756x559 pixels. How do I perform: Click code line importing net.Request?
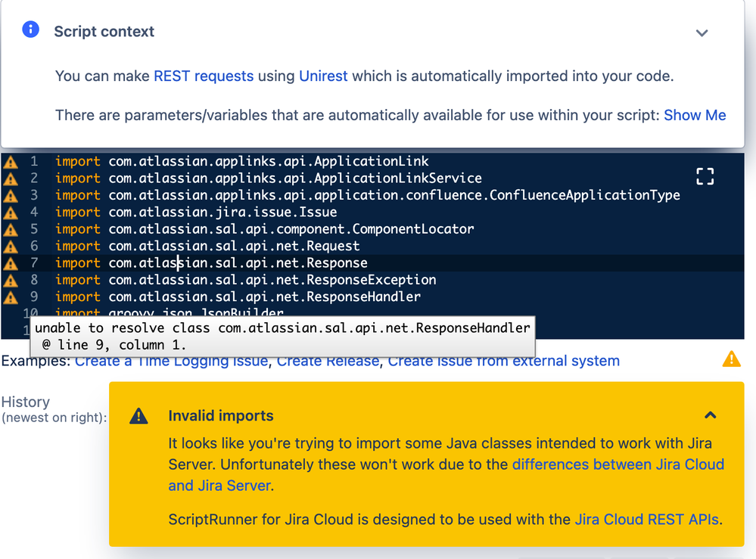(207, 246)
